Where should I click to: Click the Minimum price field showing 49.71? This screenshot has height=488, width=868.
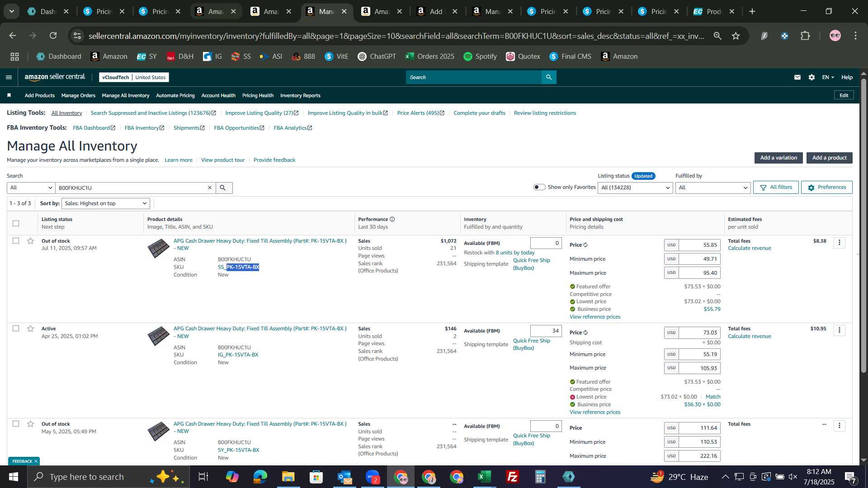click(699, 259)
